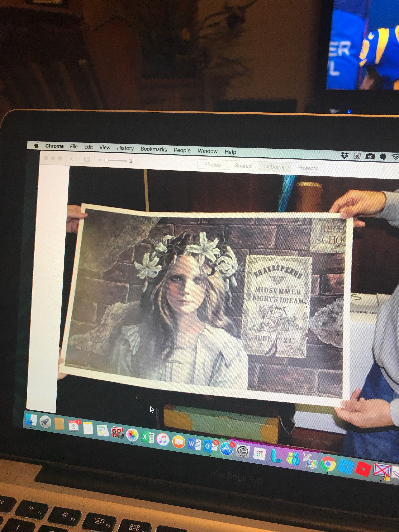The image size is (399, 532).
Task: Open Google Chrome in the dock
Action: click(x=328, y=464)
